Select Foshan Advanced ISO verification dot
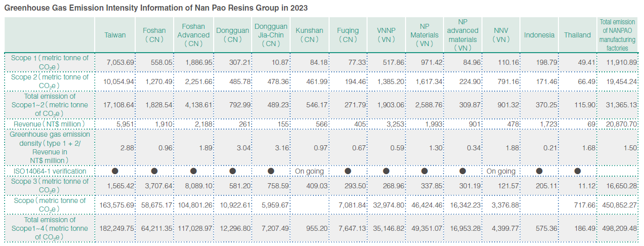 click(x=193, y=171)
